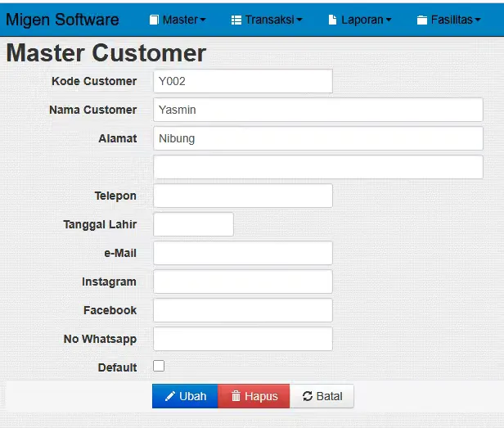Viewport: 504px width, 428px height.
Task: Click the Kode Customer label
Action: click(x=94, y=81)
